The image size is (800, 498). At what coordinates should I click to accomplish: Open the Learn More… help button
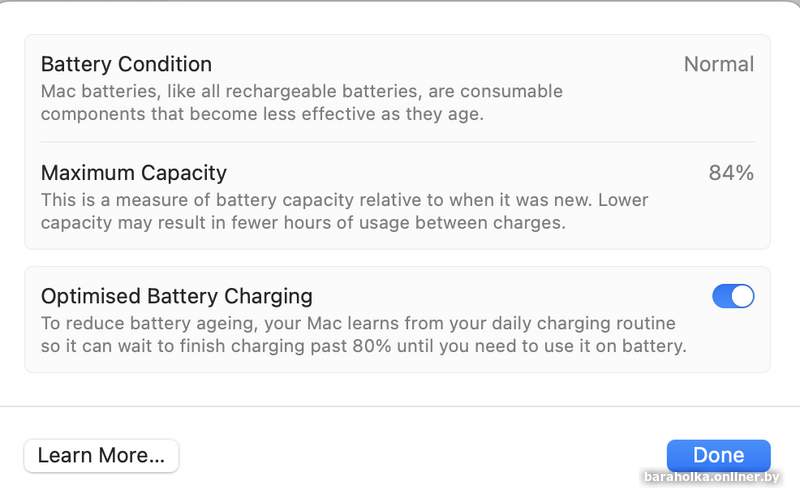(x=101, y=456)
